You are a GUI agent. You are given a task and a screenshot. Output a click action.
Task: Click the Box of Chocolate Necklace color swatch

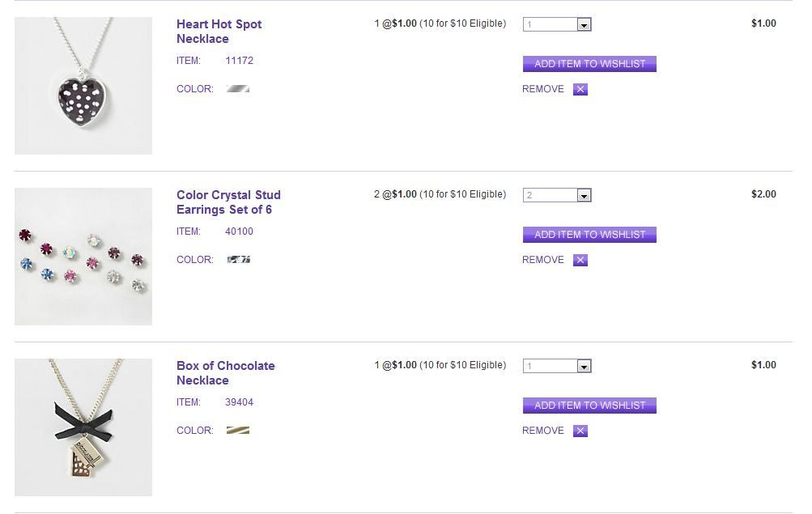[x=238, y=431]
